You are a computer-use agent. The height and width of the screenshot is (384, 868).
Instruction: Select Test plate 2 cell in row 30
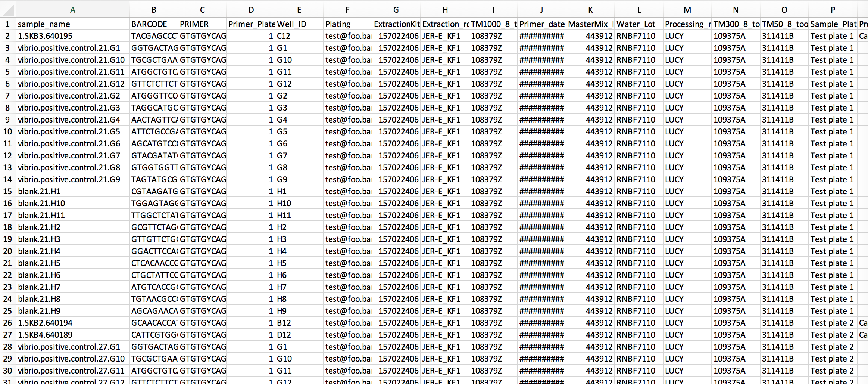click(833, 371)
